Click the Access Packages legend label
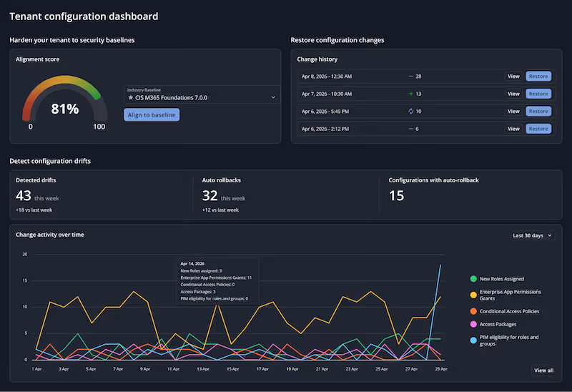 pyautogui.click(x=498, y=324)
